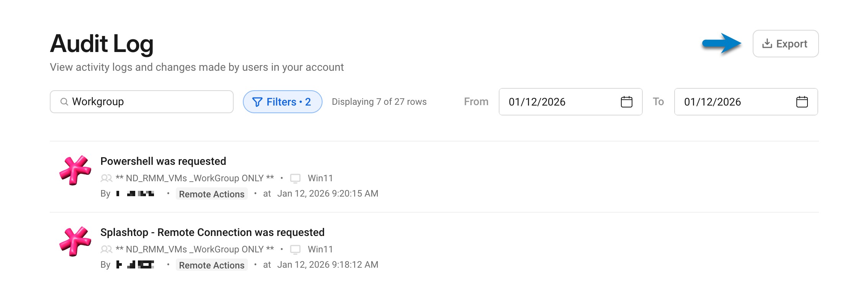Click the Export button

click(785, 44)
